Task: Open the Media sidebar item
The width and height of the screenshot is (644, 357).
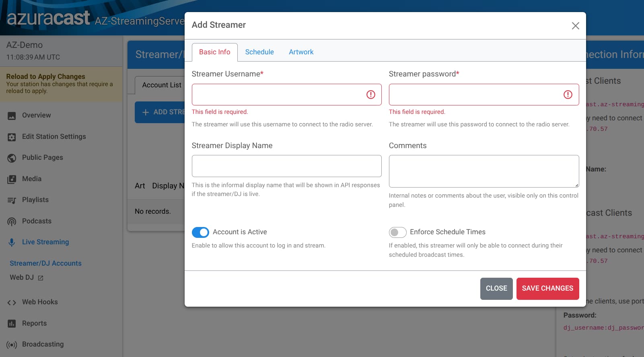Action: click(x=61, y=179)
